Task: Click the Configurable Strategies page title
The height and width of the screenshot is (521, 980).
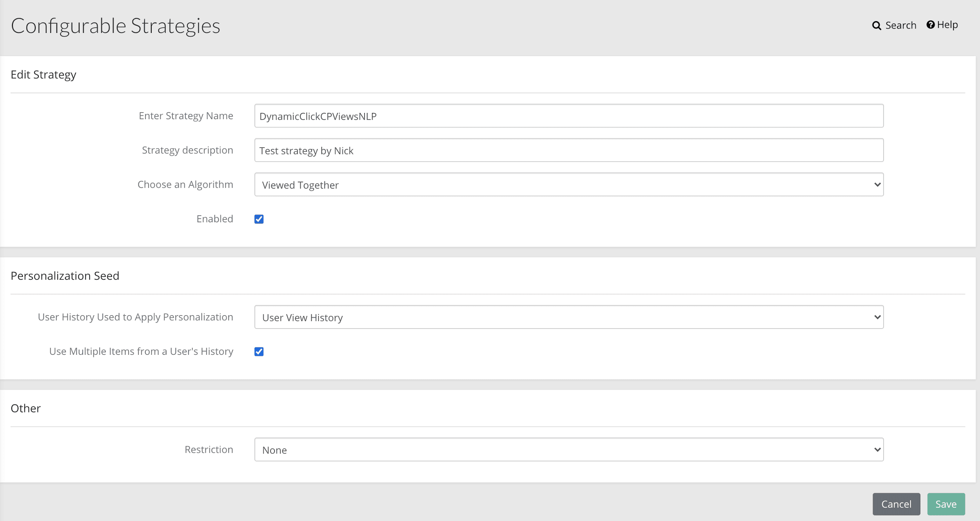Action: point(116,26)
